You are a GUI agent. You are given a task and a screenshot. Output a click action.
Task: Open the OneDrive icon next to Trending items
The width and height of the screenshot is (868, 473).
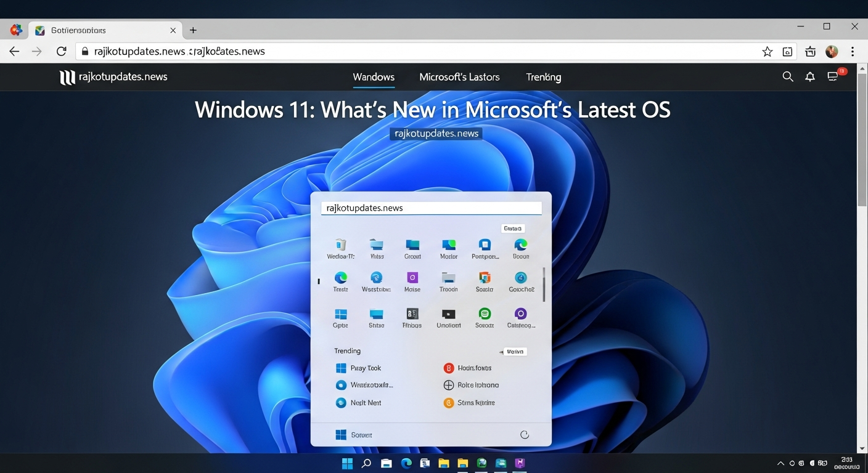pos(342,384)
